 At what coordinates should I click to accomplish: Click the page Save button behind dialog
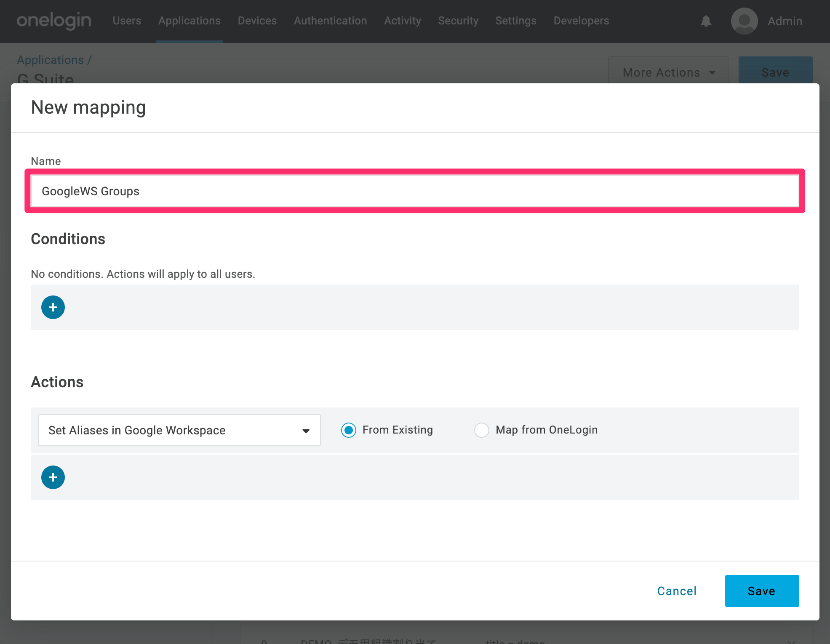click(x=775, y=71)
